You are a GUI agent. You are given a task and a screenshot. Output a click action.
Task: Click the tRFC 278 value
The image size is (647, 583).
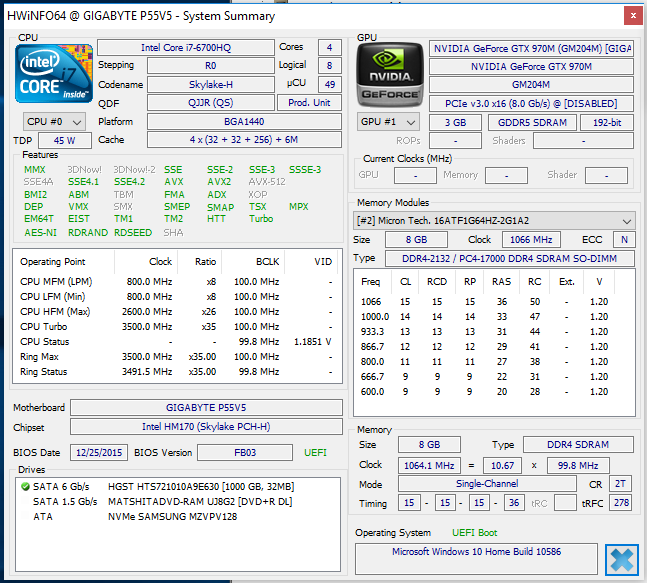(x=621, y=503)
